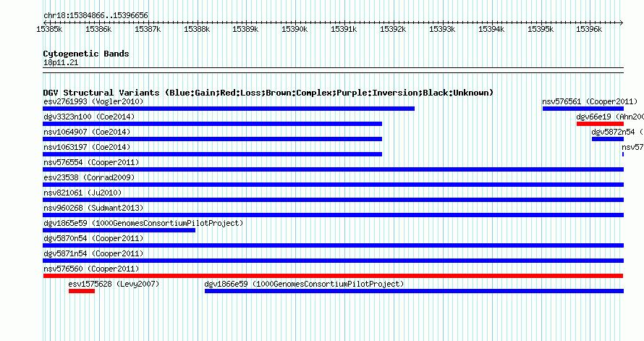Open the nsv576560 (Cooper2011) variant label
The image size is (644, 341).
coord(91,269)
